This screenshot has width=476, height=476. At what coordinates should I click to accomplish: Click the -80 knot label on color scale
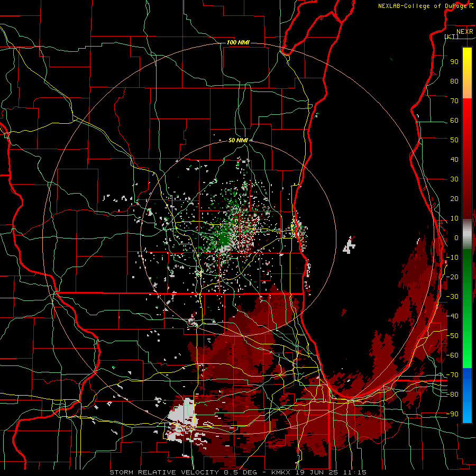pyautogui.click(x=452, y=395)
